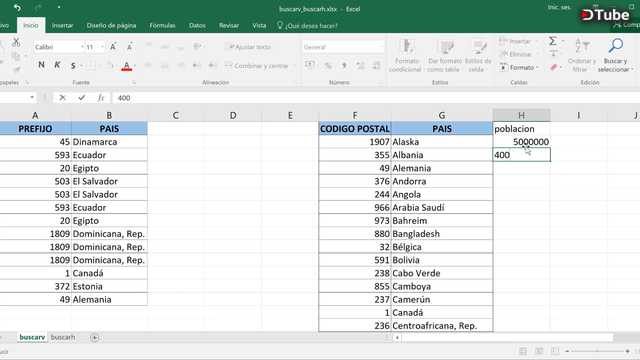Select the cell reading Arabia Saudí
The image size is (640, 360).
pyautogui.click(x=442, y=207)
